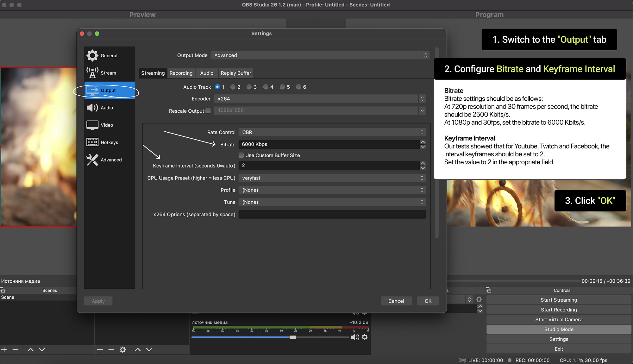The image size is (633, 364).
Task: Add a new source with plus icon
Action: [x=100, y=349]
